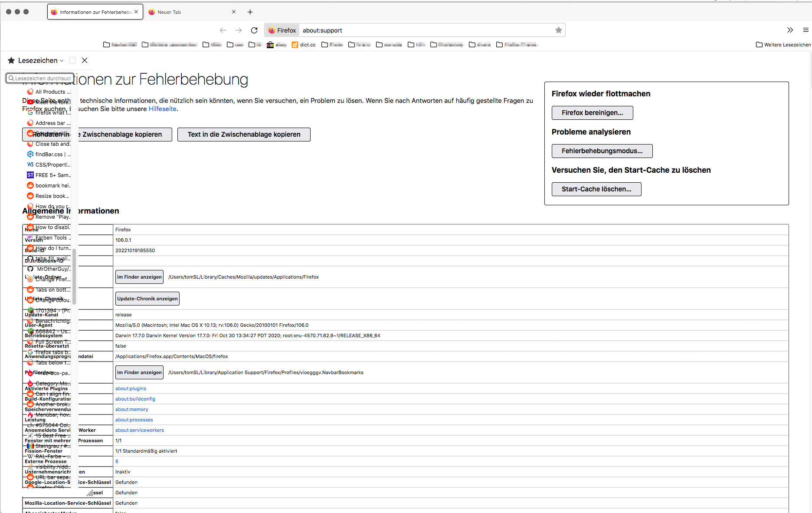The image size is (812, 513).
Task: Go forward with the forward arrow
Action: (x=239, y=30)
